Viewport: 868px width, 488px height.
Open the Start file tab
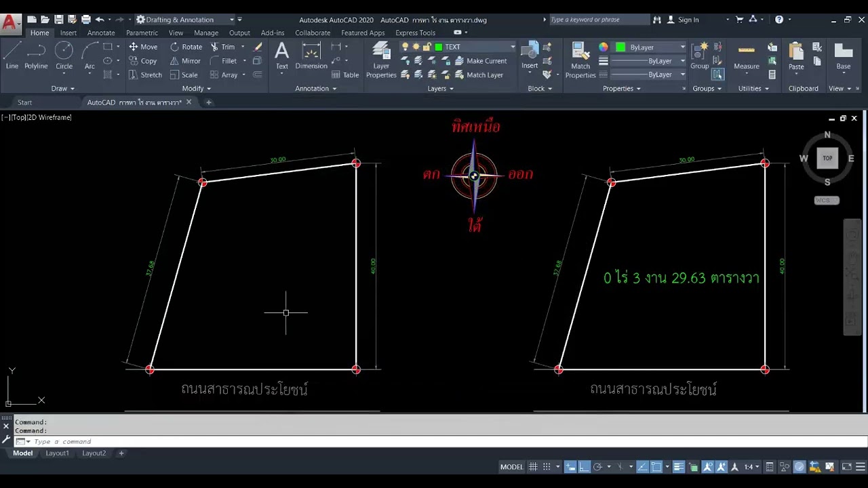tap(24, 102)
